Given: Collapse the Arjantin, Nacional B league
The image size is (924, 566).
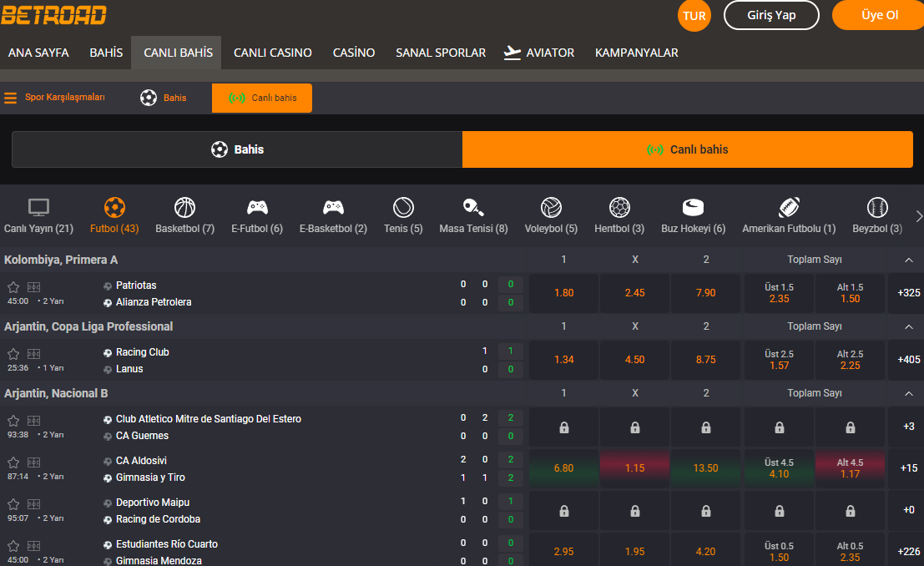Looking at the screenshot, I should (909, 393).
